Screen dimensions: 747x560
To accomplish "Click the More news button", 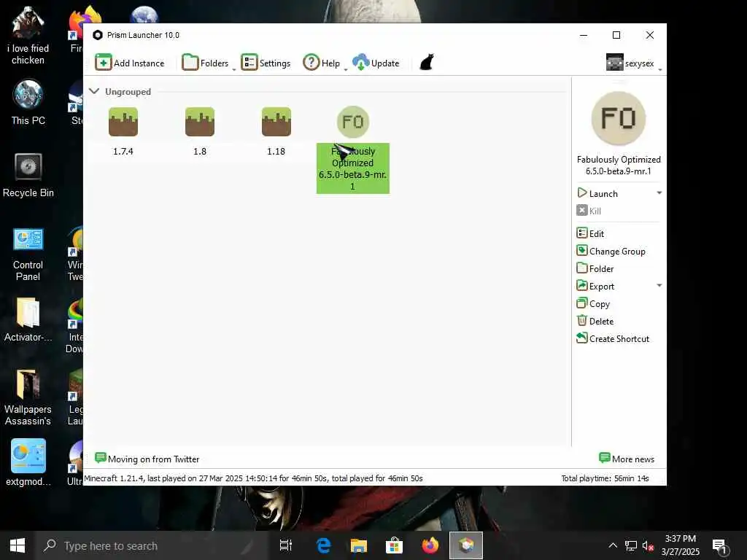I will tap(627, 459).
